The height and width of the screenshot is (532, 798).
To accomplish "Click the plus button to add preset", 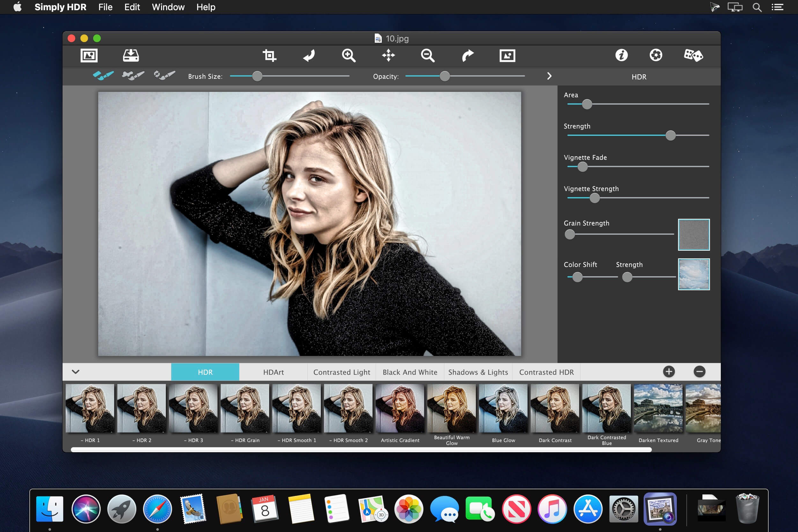I will click(x=669, y=372).
